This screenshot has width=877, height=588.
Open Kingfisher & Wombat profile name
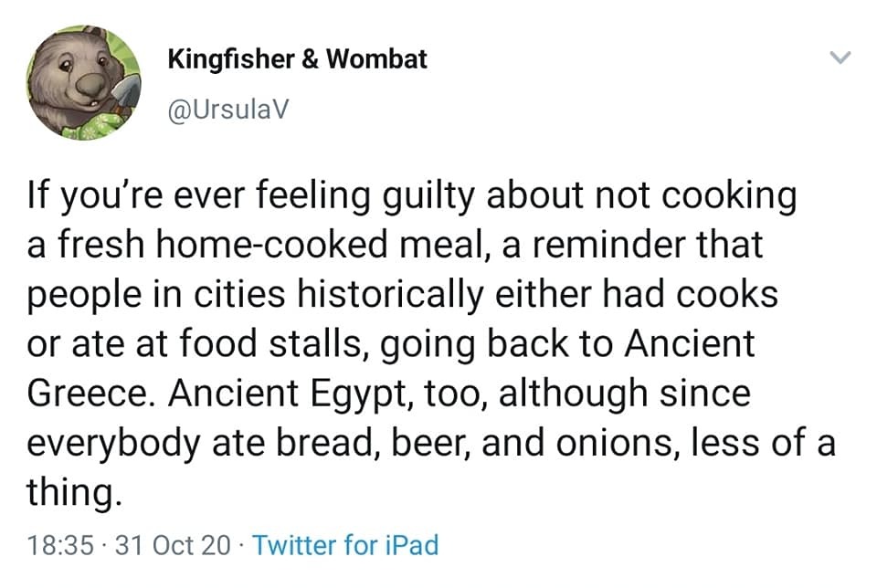(297, 61)
